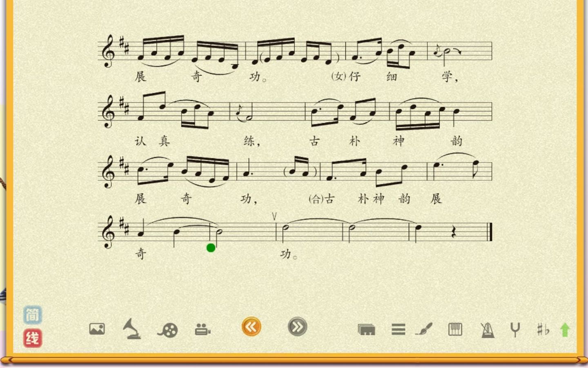Toggle the metronome
588x368 pixels.
tap(487, 330)
